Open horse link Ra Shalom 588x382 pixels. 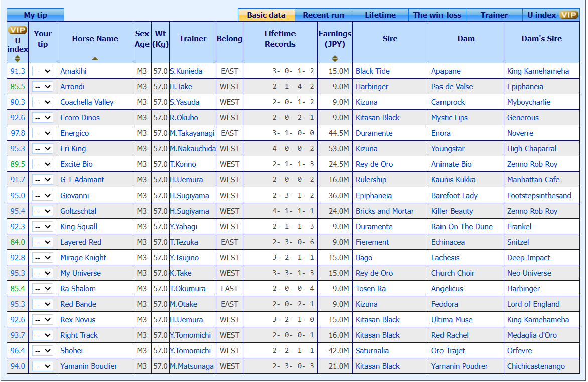(x=78, y=289)
